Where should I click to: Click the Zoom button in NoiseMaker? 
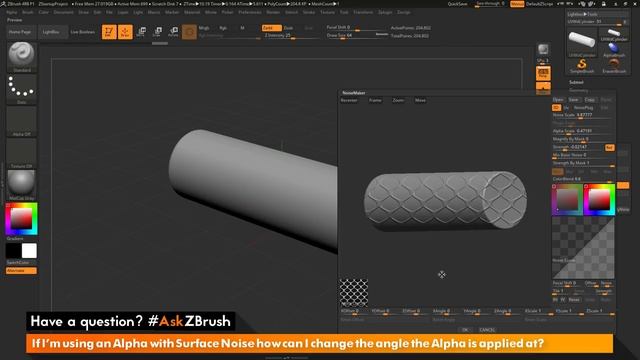pyautogui.click(x=398, y=100)
